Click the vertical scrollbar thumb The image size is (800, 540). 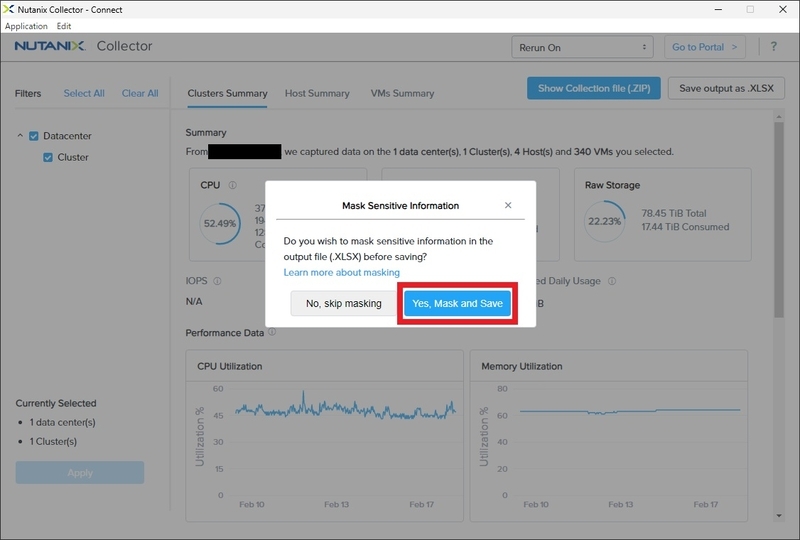click(x=779, y=219)
